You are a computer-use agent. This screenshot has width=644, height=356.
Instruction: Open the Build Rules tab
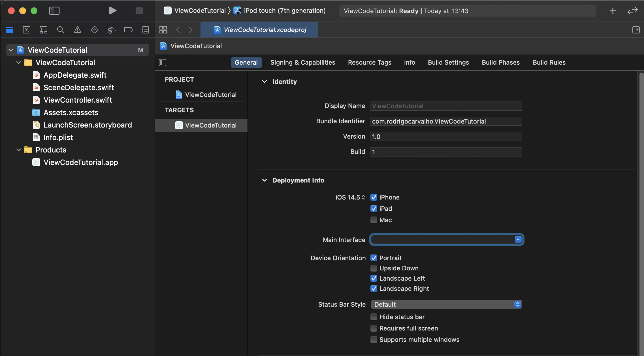pos(549,63)
